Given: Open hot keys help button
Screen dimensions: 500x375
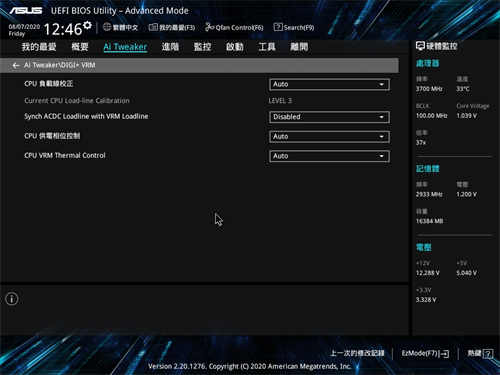Looking at the screenshot, I should [480, 353].
